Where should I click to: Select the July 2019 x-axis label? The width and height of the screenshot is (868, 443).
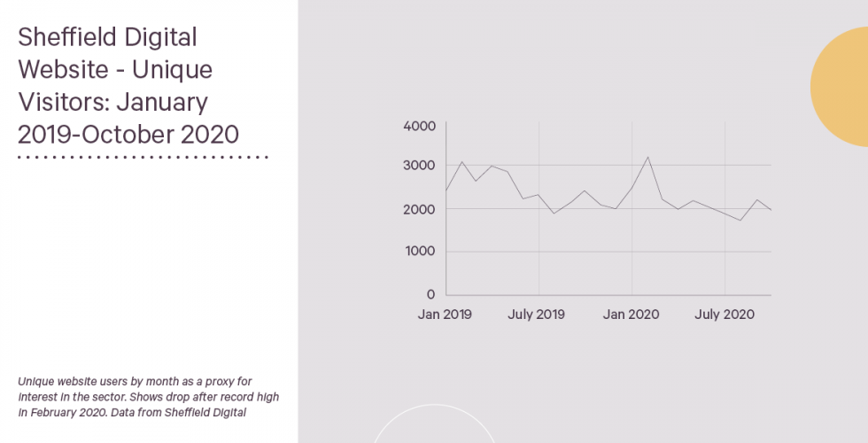click(x=536, y=315)
